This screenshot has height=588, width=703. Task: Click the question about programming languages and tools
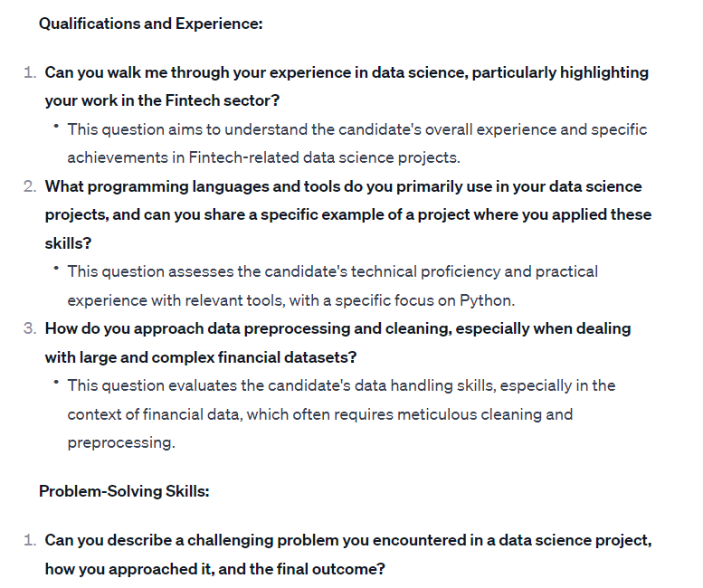coord(343,186)
